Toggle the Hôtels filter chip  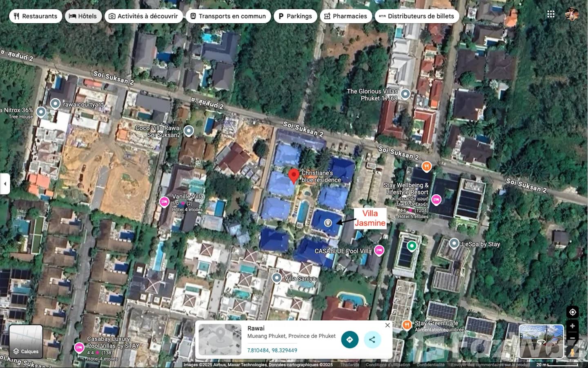[x=83, y=16]
